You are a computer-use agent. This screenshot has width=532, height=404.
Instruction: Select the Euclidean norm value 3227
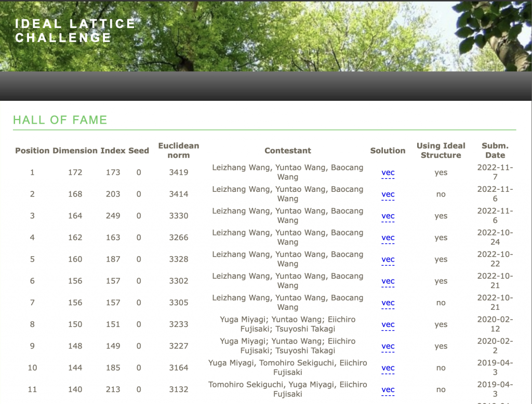[x=179, y=346]
